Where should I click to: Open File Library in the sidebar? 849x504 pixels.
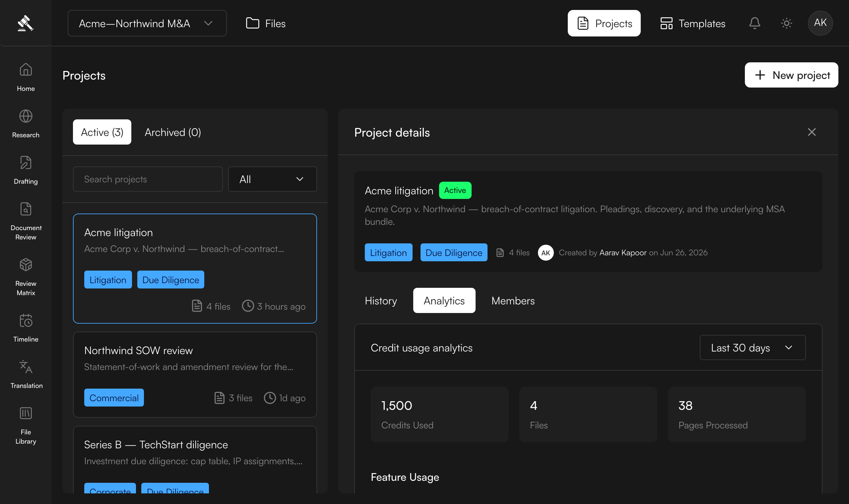[26, 425]
